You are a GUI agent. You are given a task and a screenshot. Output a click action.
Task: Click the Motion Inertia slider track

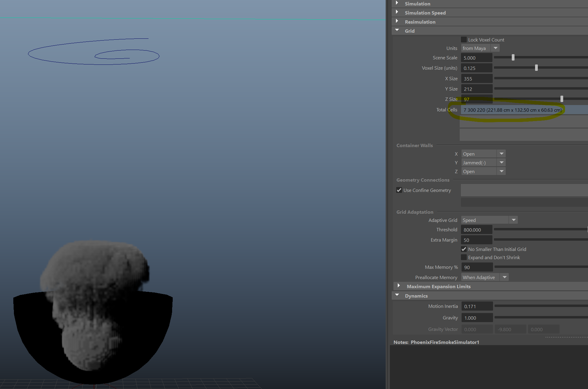[541, 306]
